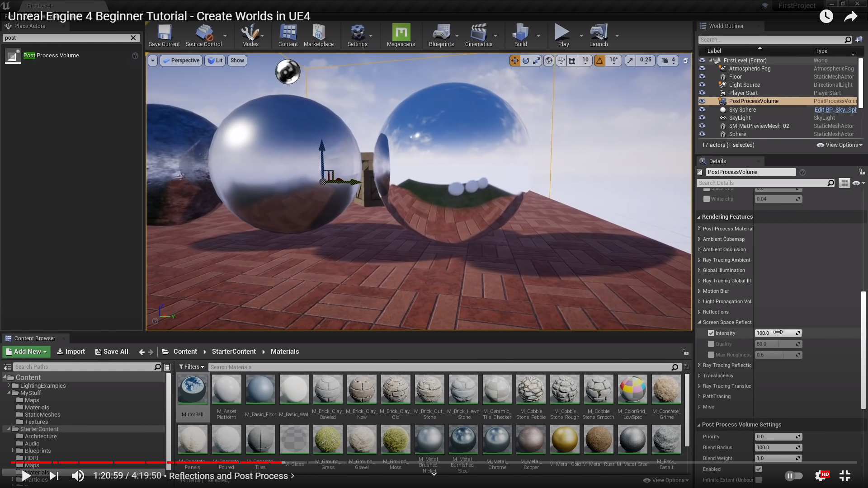Click the Cinematics toolbar icon

click(478, 33)
